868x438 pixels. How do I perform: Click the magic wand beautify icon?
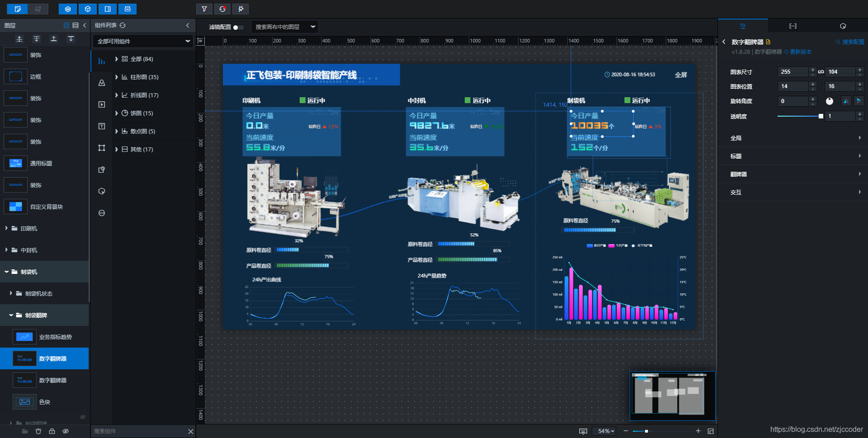[241, 9]
